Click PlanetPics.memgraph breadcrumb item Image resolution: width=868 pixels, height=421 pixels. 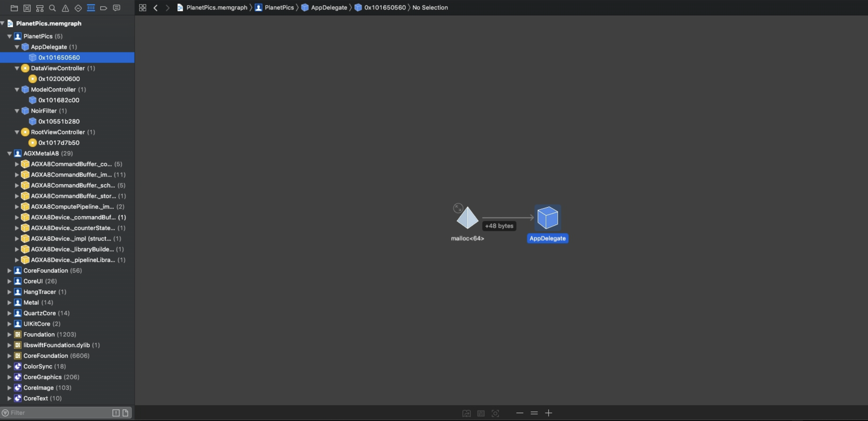216,7
